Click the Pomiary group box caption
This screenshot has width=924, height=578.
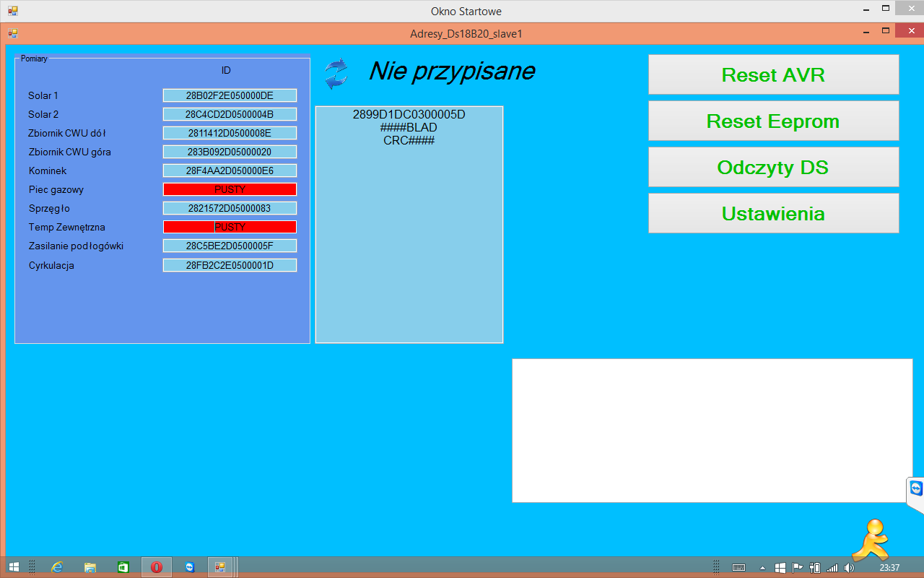(x=34, y=59)
